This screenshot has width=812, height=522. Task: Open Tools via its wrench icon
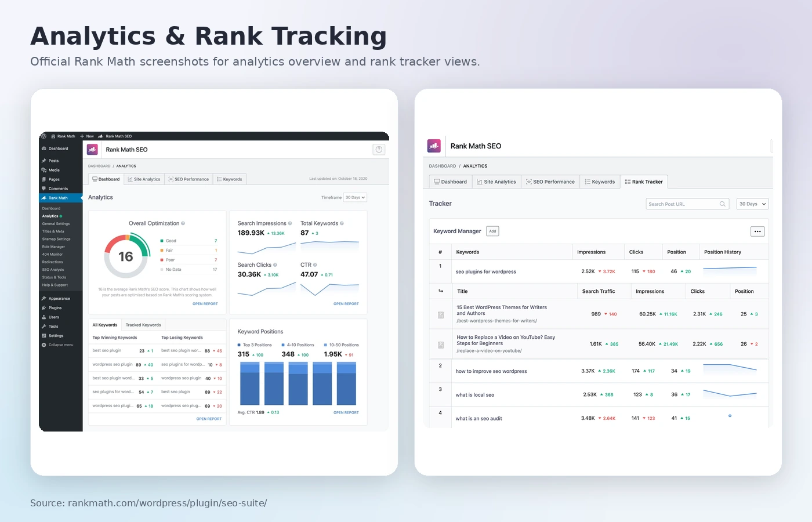click(x=44, y=327)
